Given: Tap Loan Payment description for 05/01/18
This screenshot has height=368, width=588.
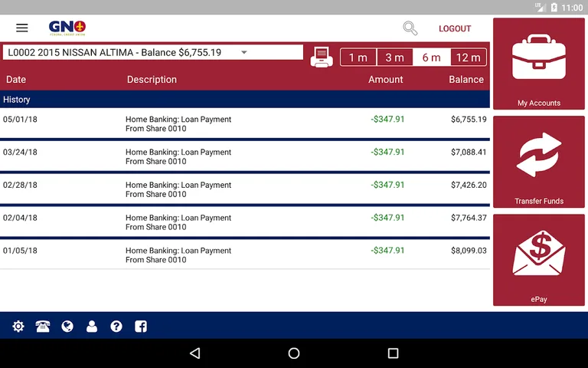Looking at the screenshot, I should pyautogui.click(x=178, y=124).
